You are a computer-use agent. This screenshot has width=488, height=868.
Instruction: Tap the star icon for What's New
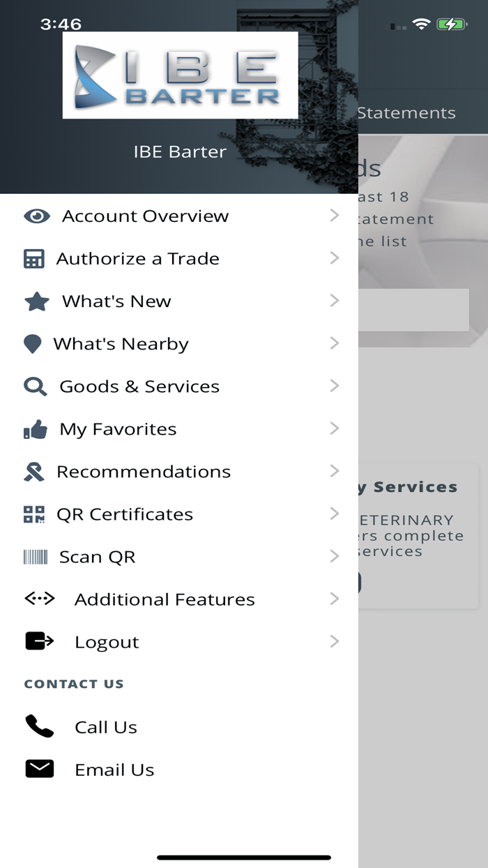pos(36,301)
